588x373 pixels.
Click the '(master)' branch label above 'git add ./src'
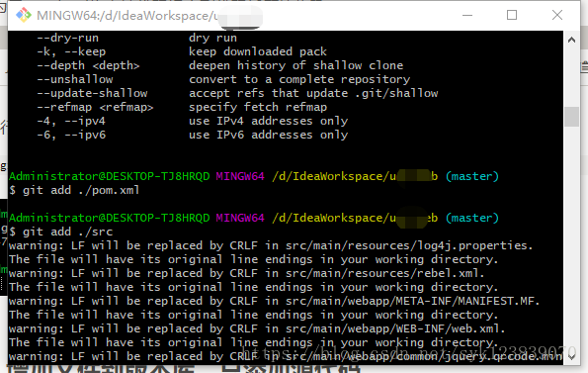click(x=472, y=218)
